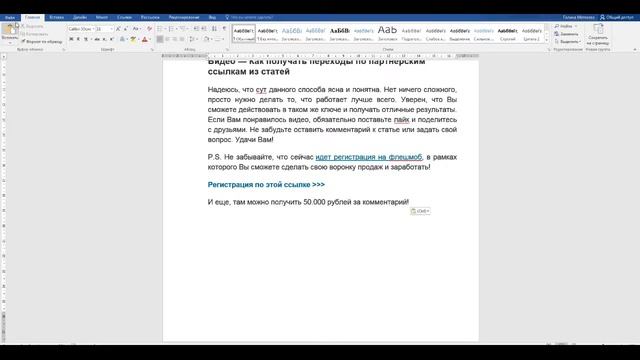The height and width of the screenshot is (360, 640).
Task: Toggle superscript formatting
Action: click(111, 39)
